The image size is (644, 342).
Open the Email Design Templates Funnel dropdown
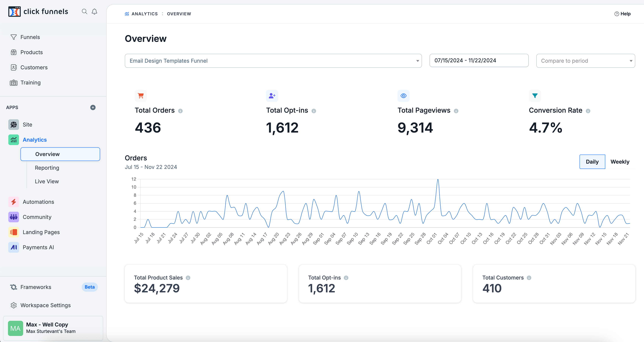tap(273, 61)
